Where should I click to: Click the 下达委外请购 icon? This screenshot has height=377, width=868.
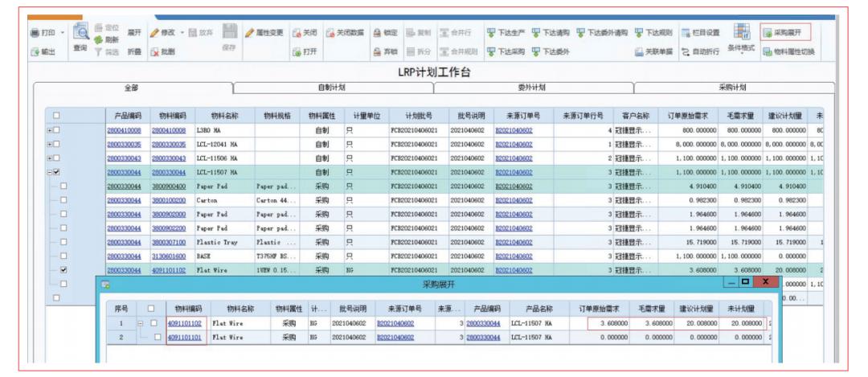point(581,33)
